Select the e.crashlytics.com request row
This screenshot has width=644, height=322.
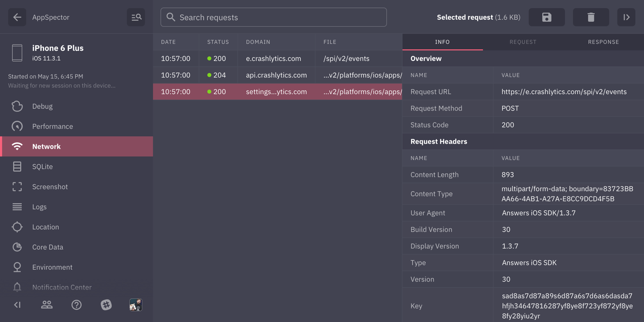(274, 59)
